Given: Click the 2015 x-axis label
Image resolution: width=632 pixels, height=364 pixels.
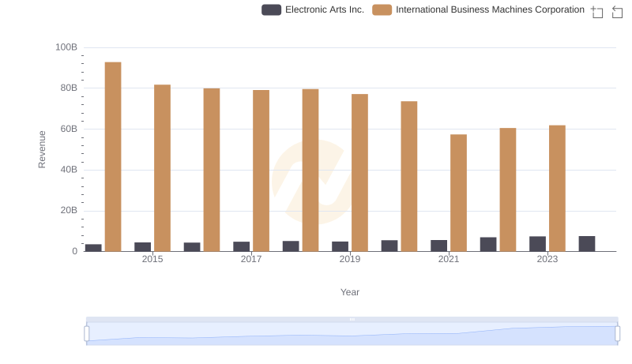Looking at the screenshot, I should click(x=152, y=259).
